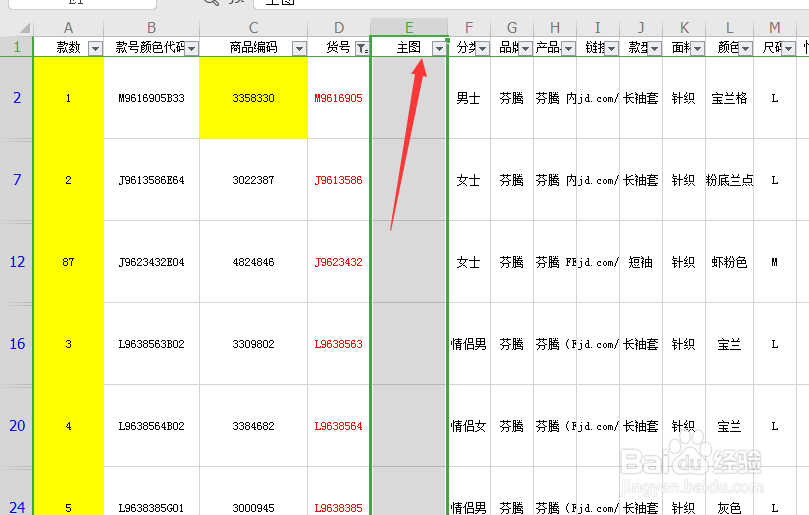Click size M cell in row 12
This screenshot has height=515, width=809.
tap(774, 262)
